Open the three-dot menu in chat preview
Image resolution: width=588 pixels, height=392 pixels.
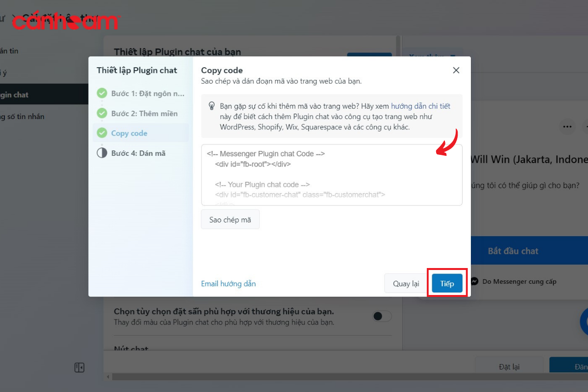(567, 126)
